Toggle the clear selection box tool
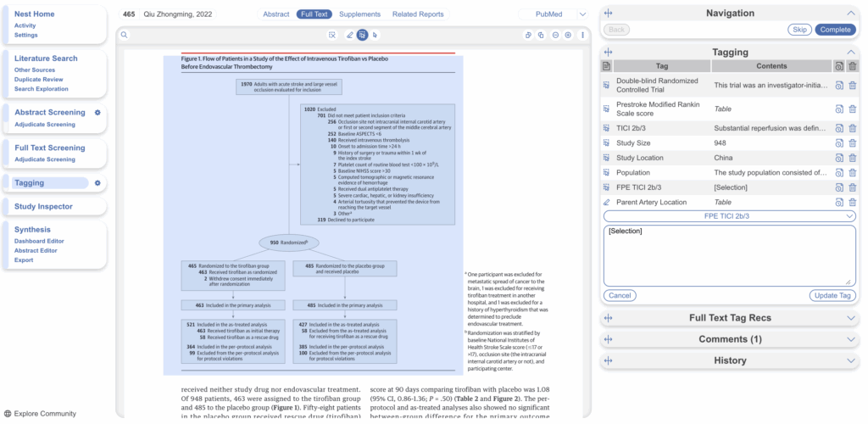 (332, 35)
